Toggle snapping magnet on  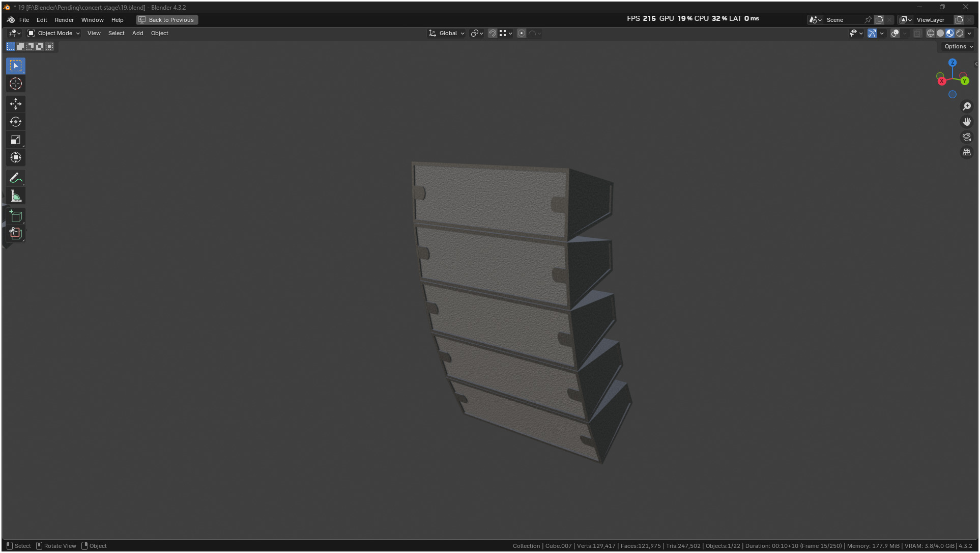[492, 33]
